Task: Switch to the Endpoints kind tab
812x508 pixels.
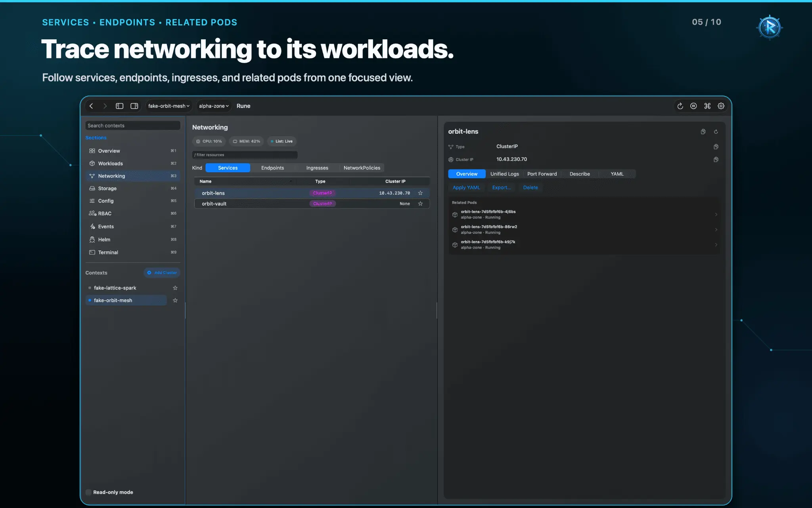Action: 272,168
